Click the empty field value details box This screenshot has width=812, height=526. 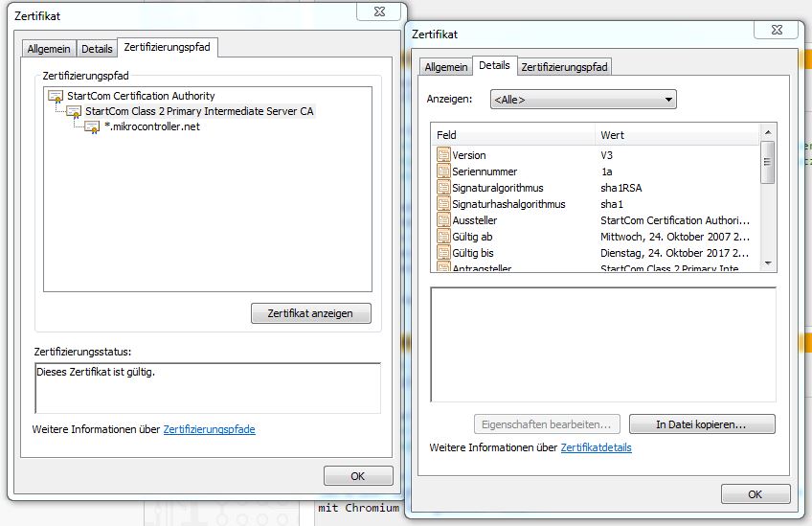click(x=603, y=345)
